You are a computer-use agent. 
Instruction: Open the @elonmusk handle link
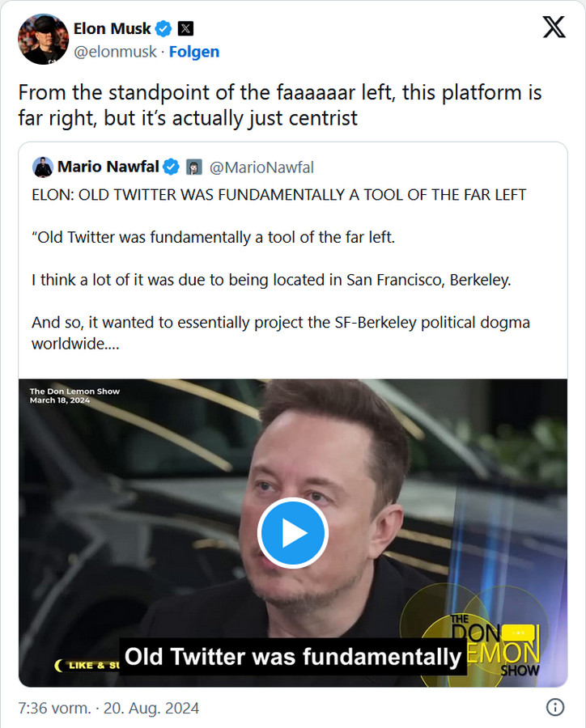tap(115, 52)
